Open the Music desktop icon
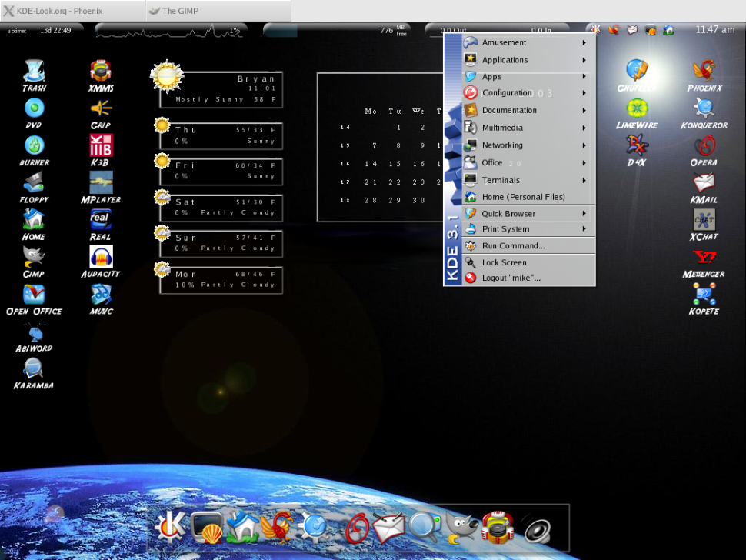The width and height of the screenshot is (746, 560). [x=101, y=300]
